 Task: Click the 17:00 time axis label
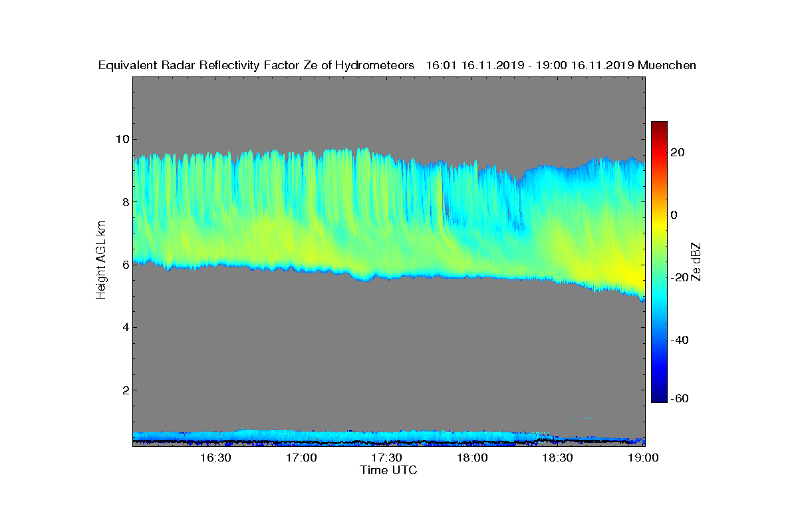[x=301, y=458]
